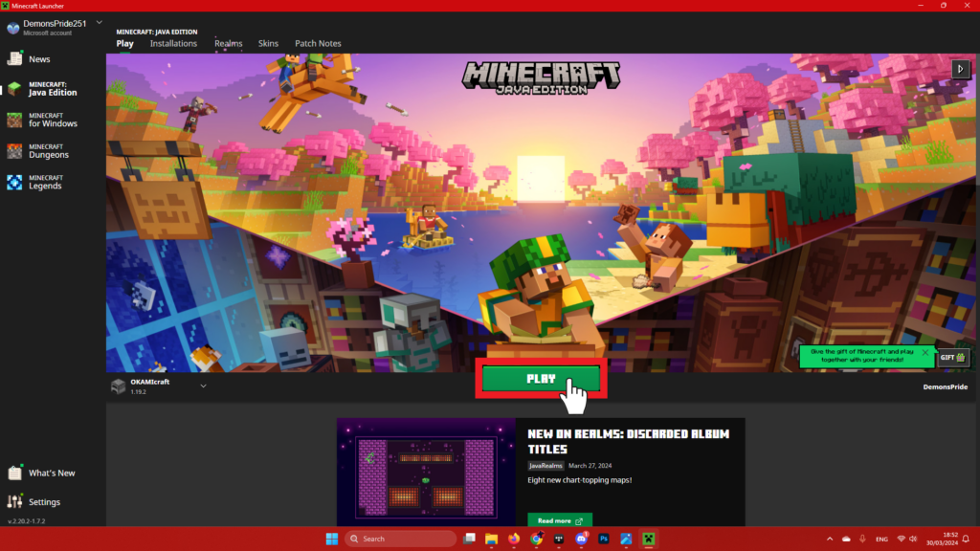Viewport: 980px width, 551px height.
Task: Open the Discarded Album Titles news thumbnail
Action: pos(426,473)
